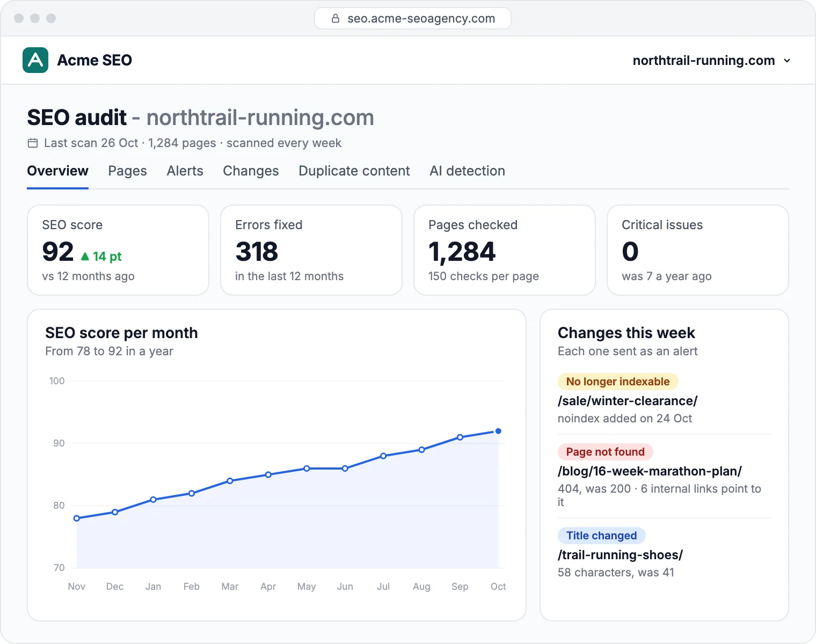Click the SEO score per month heading
The height and width of the screenshot is (644, 816).
pos(122,333)
